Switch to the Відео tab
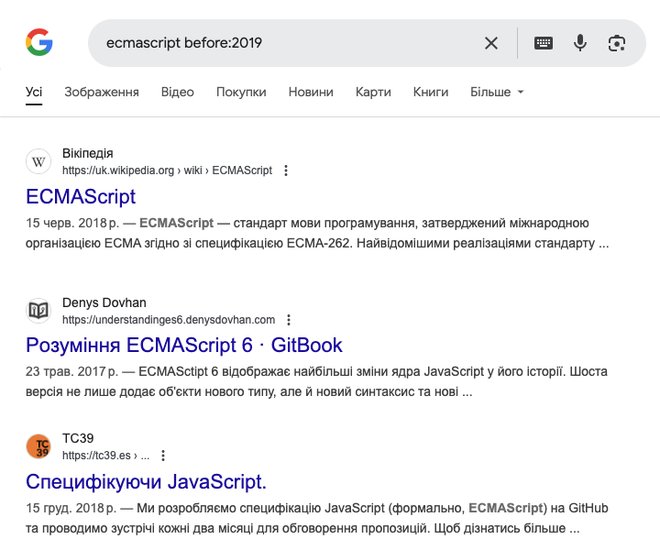This screenshot has width=660, height=550. coord(177,92)
